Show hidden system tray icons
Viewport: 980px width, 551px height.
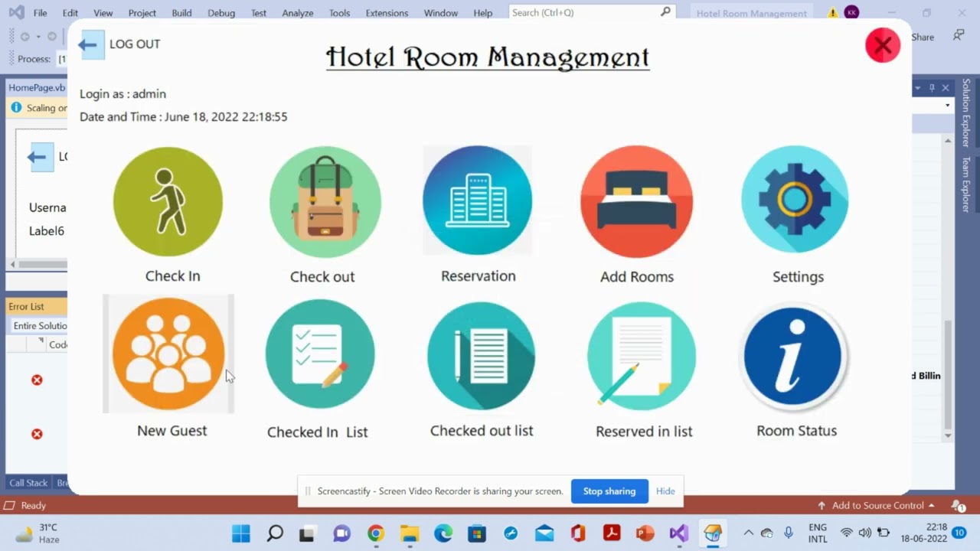coord(748,533)
